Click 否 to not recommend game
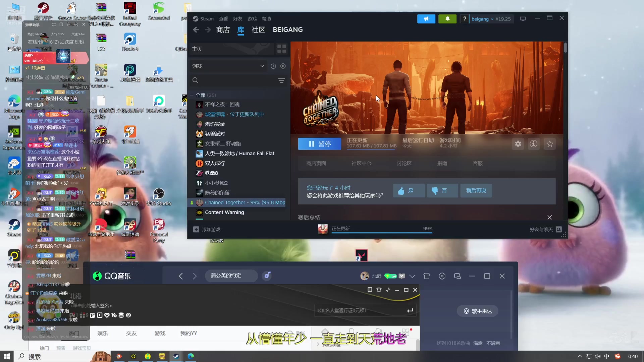The height and width of the screenshot is (362, 644). (x=442, y=190)
